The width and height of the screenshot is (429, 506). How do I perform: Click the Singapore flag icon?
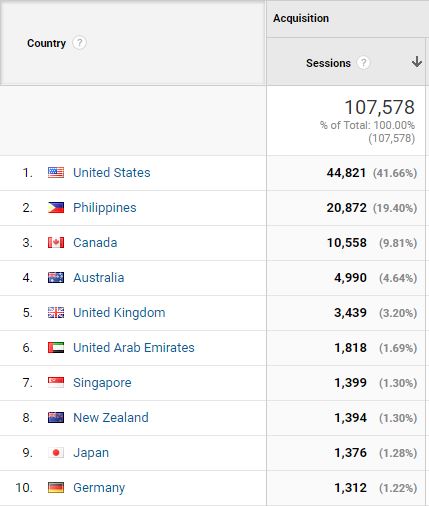coord(56,383)
